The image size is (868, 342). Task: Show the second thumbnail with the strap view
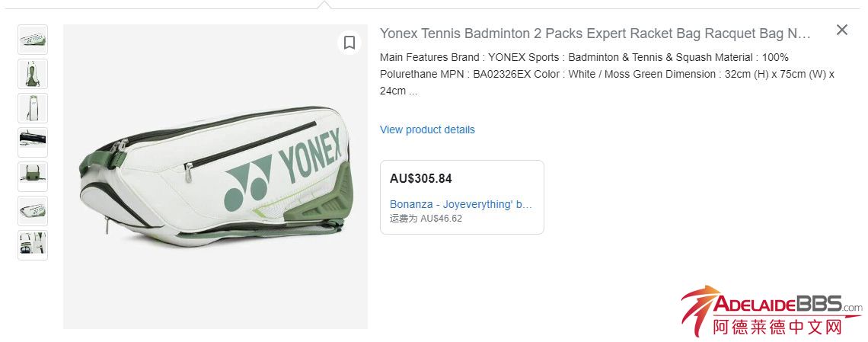pos(33,74)
